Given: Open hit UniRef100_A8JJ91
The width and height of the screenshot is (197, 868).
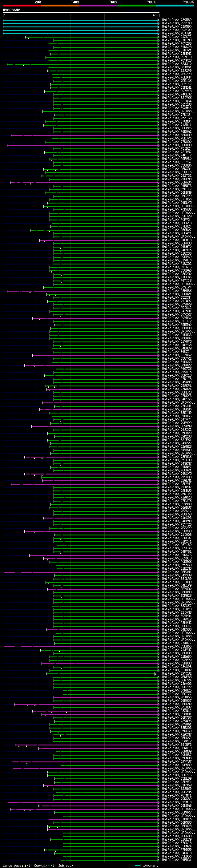Looking at the screenshot, I should (x=177, y=33).
